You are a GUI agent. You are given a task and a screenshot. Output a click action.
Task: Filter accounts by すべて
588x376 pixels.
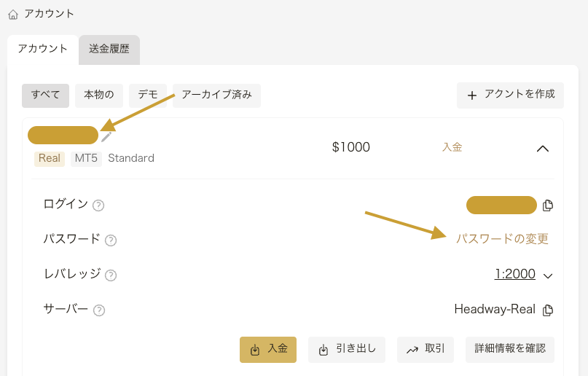click(45, 95)
